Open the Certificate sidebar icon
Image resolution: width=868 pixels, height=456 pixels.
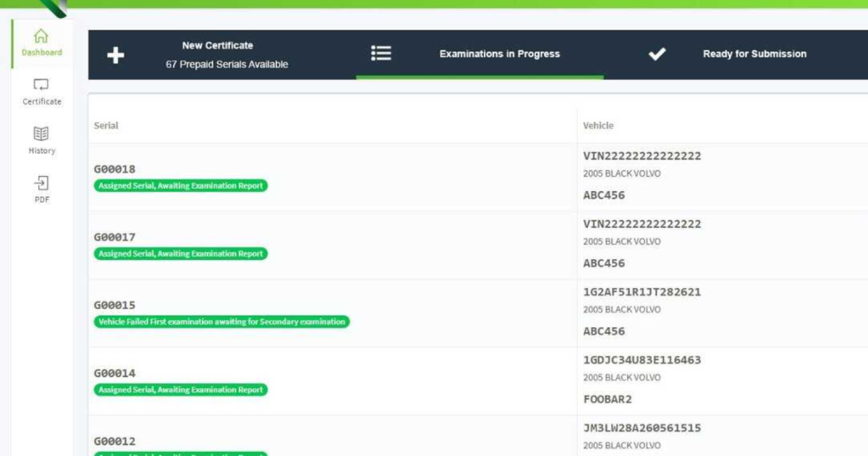pyautogui.click(x=41, y=85)
